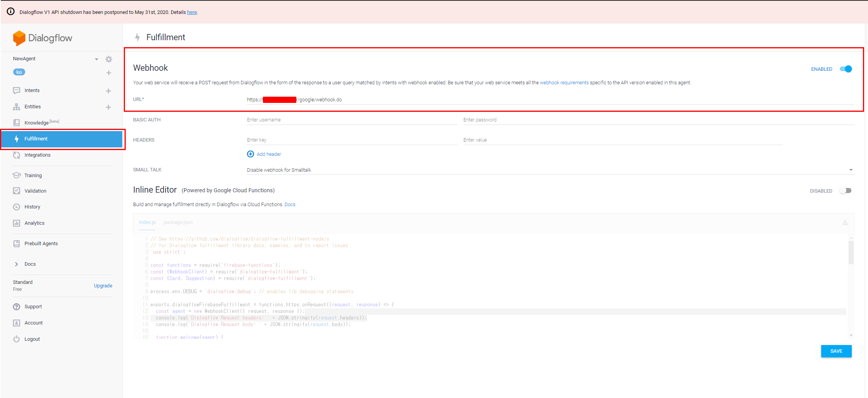Disable the Webhook toggle
This screenshot has width=868, height=398.
point(846,69)
